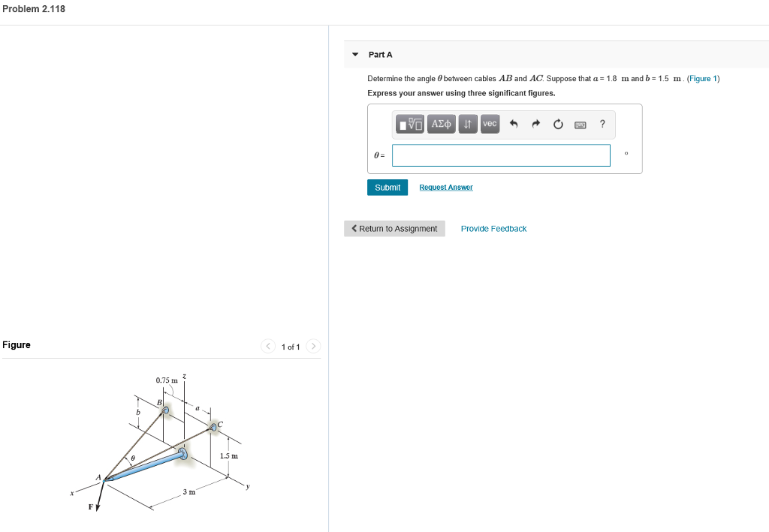
Task: Collapse the Part A section
Action: pyautogui.click(x=355, y=54)
